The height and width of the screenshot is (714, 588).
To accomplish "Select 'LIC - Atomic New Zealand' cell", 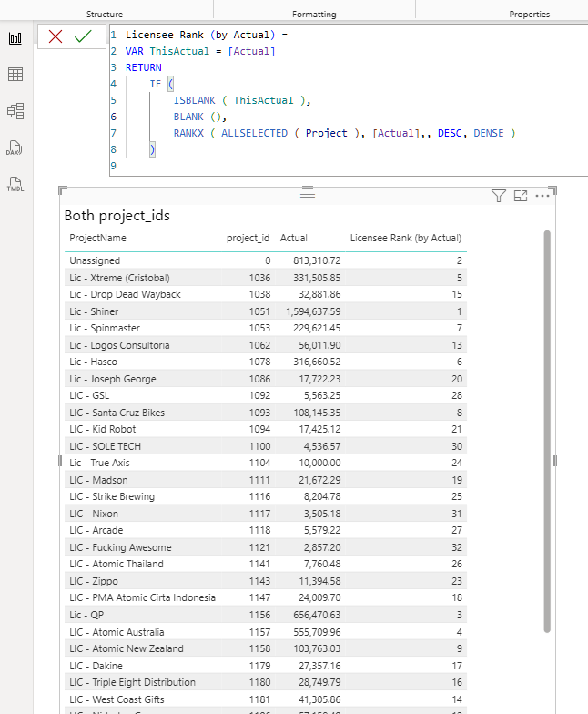I will (127, 648).
